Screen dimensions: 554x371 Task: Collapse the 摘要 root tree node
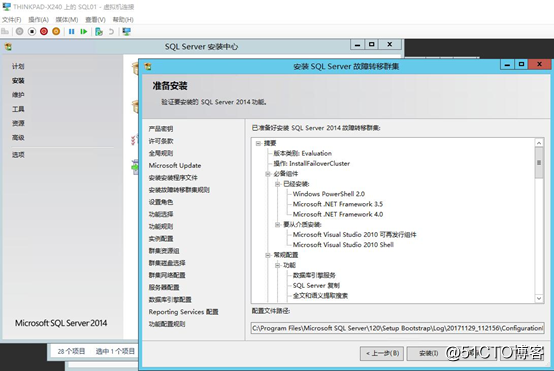pyautogui.click(x=258, y=143)
